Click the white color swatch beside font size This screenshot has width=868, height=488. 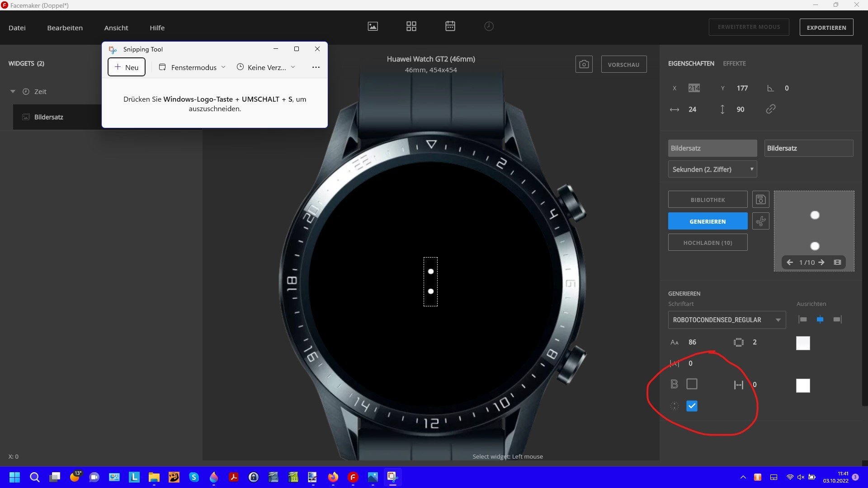[802, 343]
